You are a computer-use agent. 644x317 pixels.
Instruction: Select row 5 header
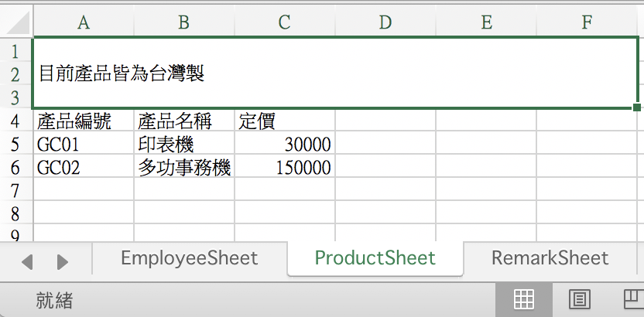coord(15,145)
